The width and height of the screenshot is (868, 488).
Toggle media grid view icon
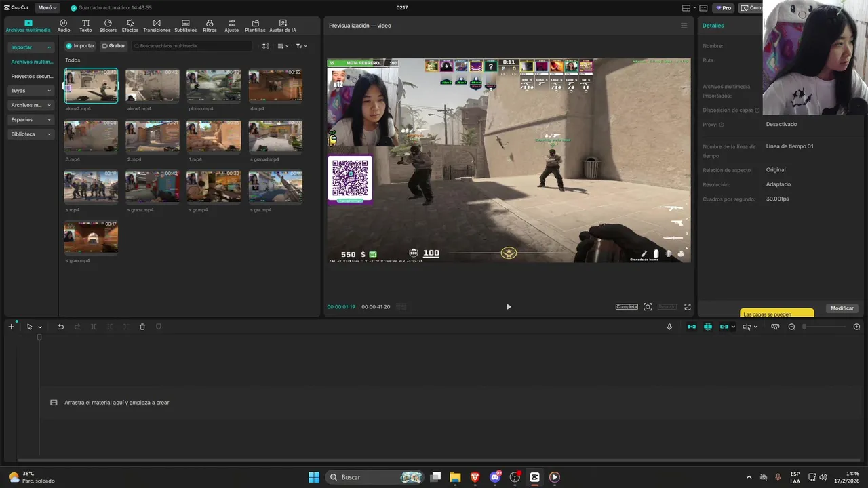(x=266, y=46)
